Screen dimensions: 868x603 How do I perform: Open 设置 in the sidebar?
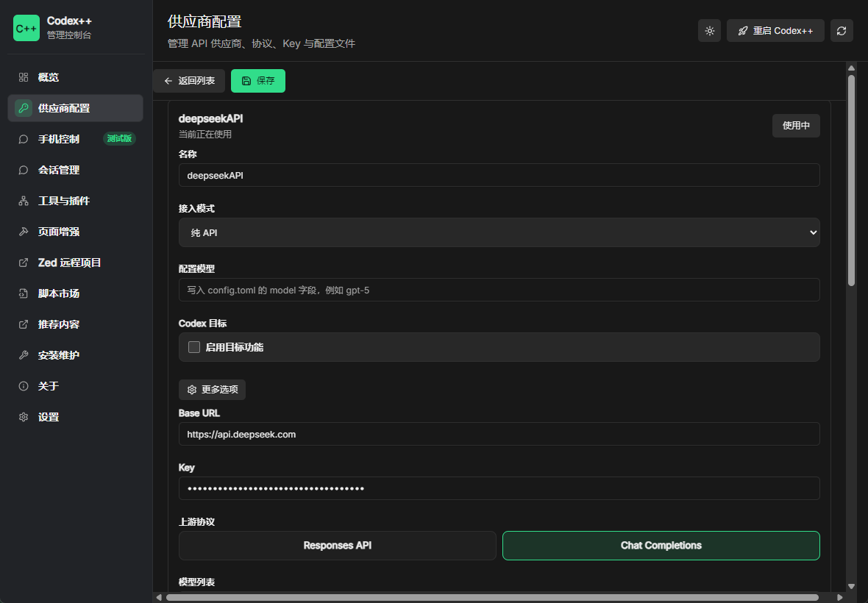(75, 417)
